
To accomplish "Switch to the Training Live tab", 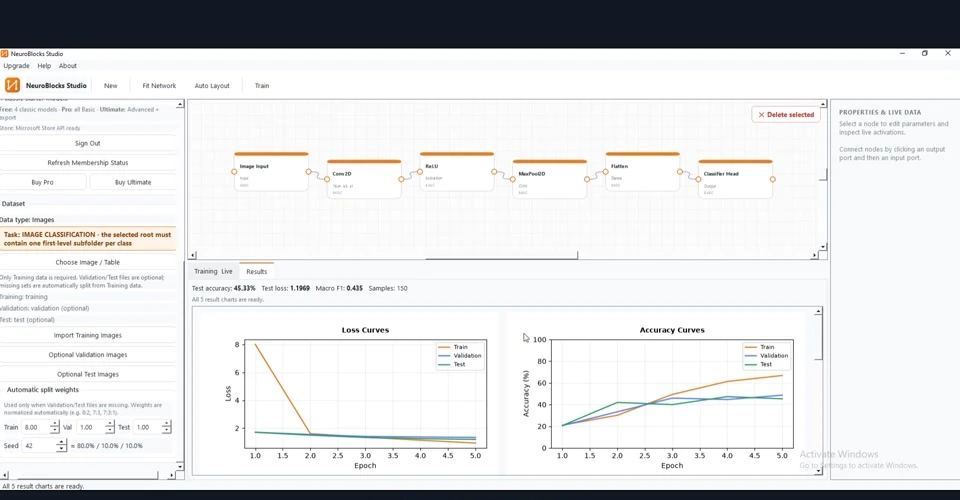I will point(213,271).
